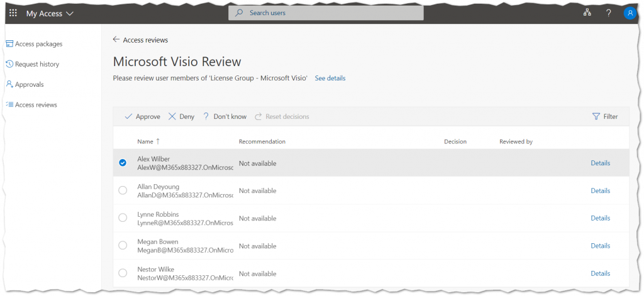Open Details for Nestor Wilke

pyautogui.click(x=601, y=273)
